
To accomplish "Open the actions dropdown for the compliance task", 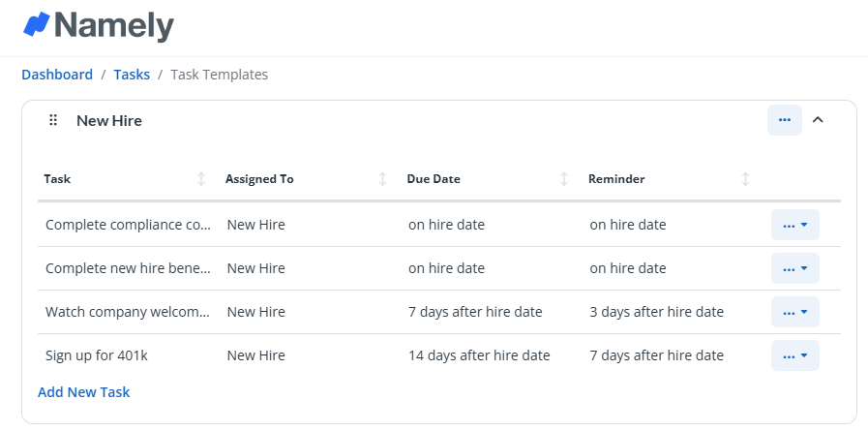I will [794, 225].
